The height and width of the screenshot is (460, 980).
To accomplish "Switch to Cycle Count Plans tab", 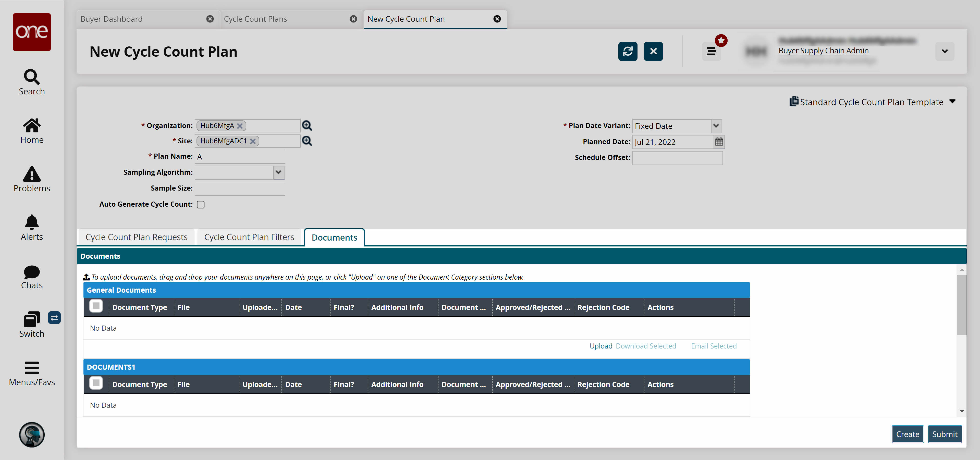I will tap(255, 19).
